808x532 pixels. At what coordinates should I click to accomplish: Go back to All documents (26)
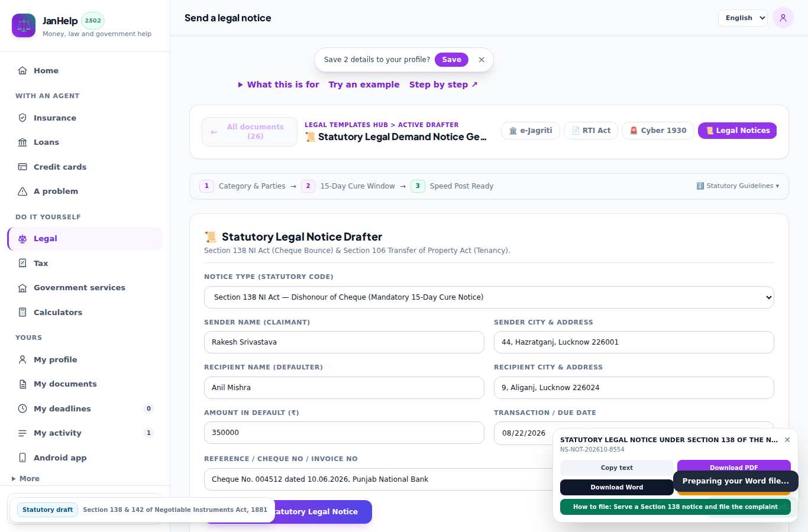(x=250, y=131)
